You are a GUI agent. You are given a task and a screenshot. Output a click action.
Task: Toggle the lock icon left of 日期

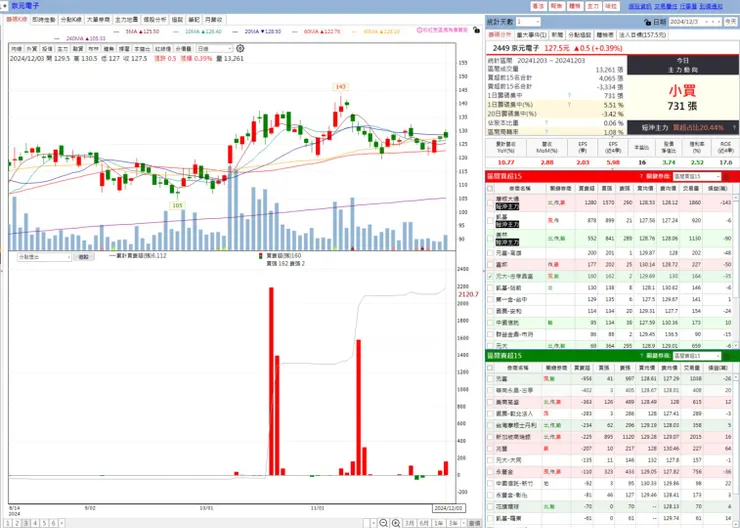tap(647, 22)
